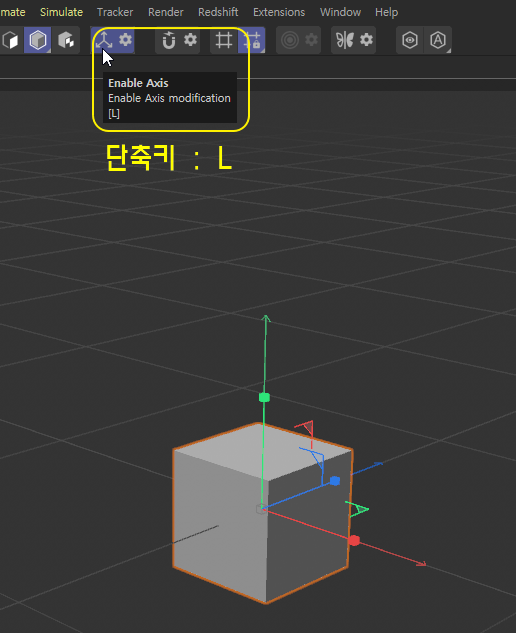Click the red X-axis scale handle

pyautogui.click(x=354, y=540)
